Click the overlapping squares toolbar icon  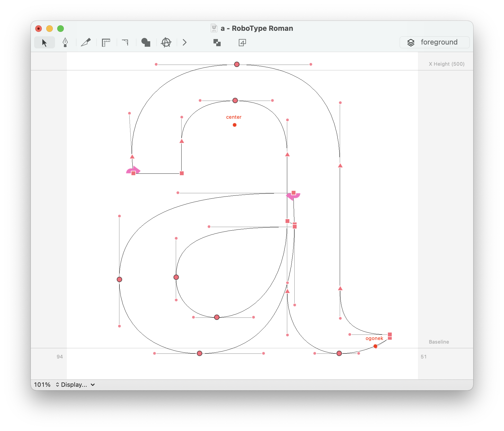tap(217, 43)
